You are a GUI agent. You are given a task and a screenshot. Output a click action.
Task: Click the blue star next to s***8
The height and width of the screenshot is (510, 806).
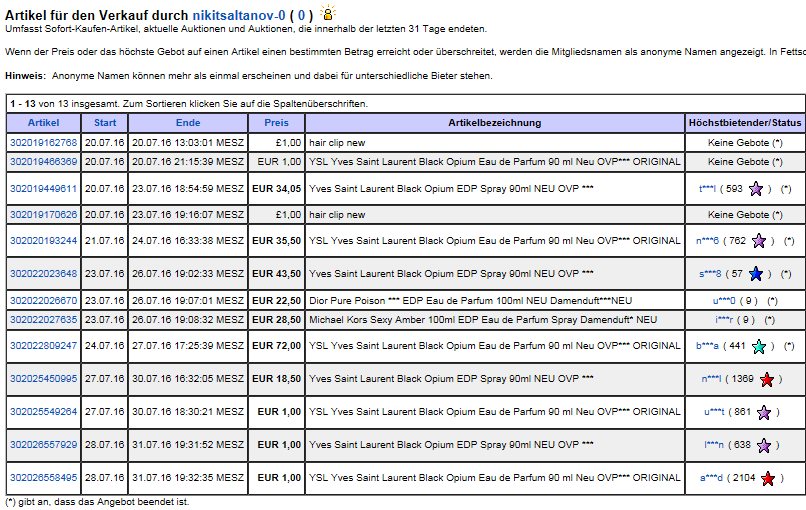756,274
